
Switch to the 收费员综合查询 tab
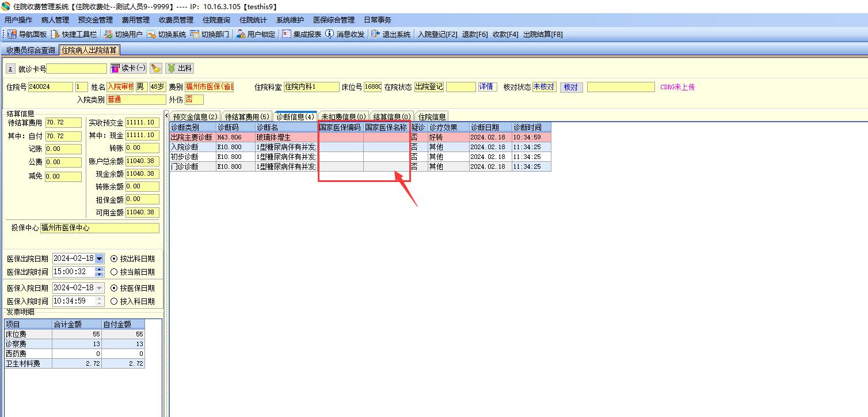point(31,50)
